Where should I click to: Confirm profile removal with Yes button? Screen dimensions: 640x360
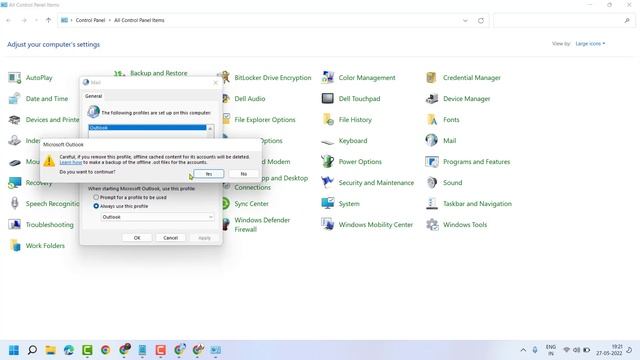point(209,174)
